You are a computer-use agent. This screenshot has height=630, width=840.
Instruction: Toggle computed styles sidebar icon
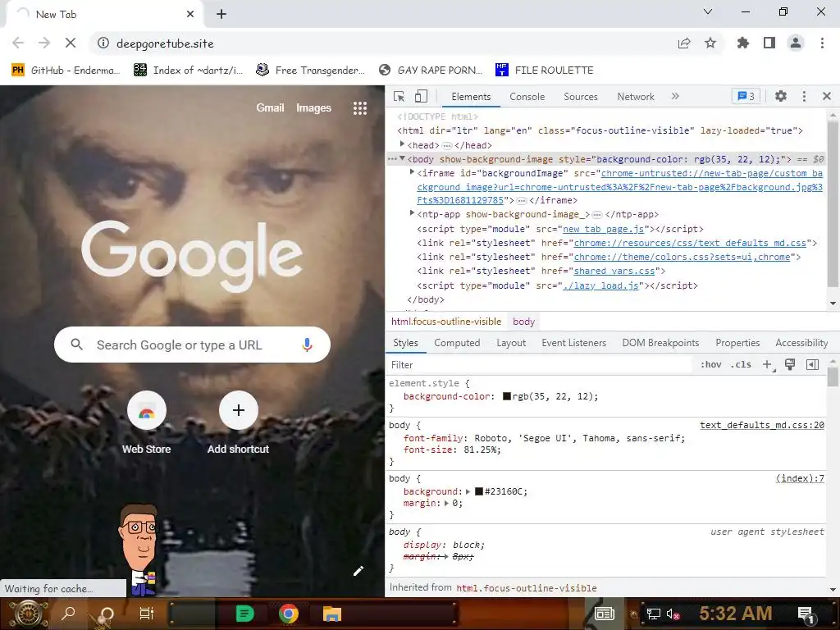click(x=812, y=365)
